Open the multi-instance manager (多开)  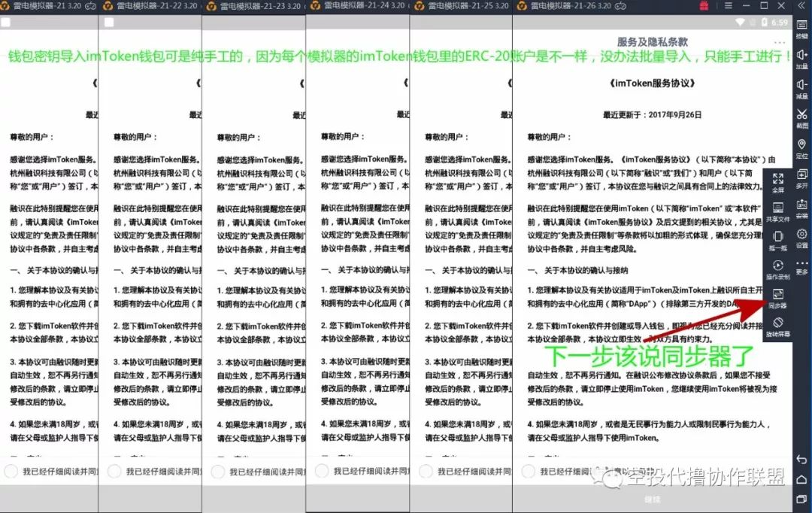click(801, 177)
